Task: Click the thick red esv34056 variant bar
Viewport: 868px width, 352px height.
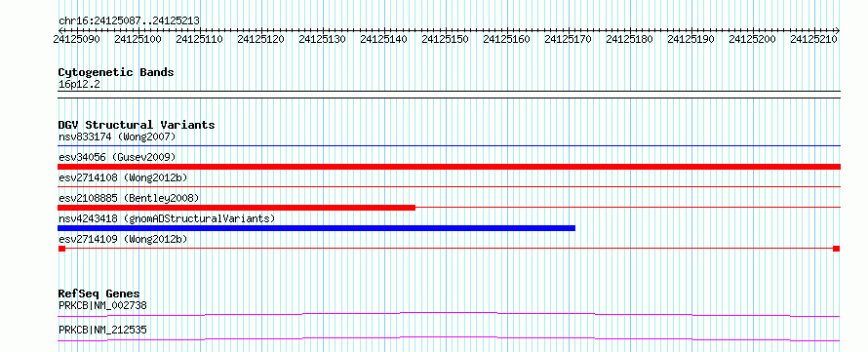Action: pyautogui.click(x=449, y=167)
